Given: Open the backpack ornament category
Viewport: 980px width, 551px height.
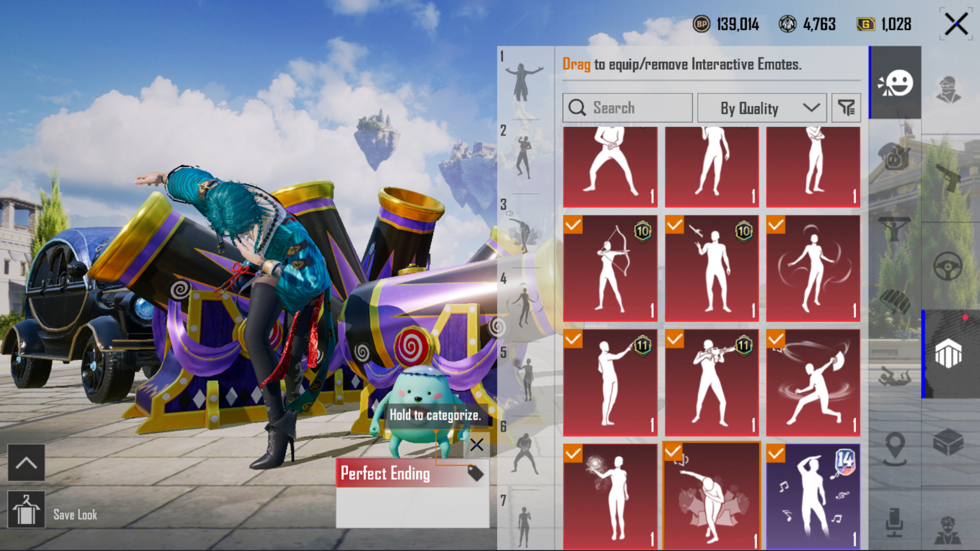Looking at the screenshot, I should [x=895, y=156].
